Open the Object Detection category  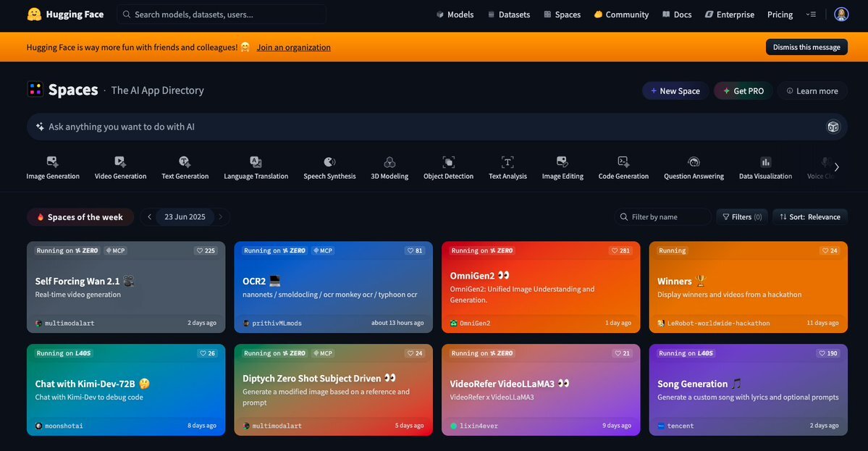point(448,168)
